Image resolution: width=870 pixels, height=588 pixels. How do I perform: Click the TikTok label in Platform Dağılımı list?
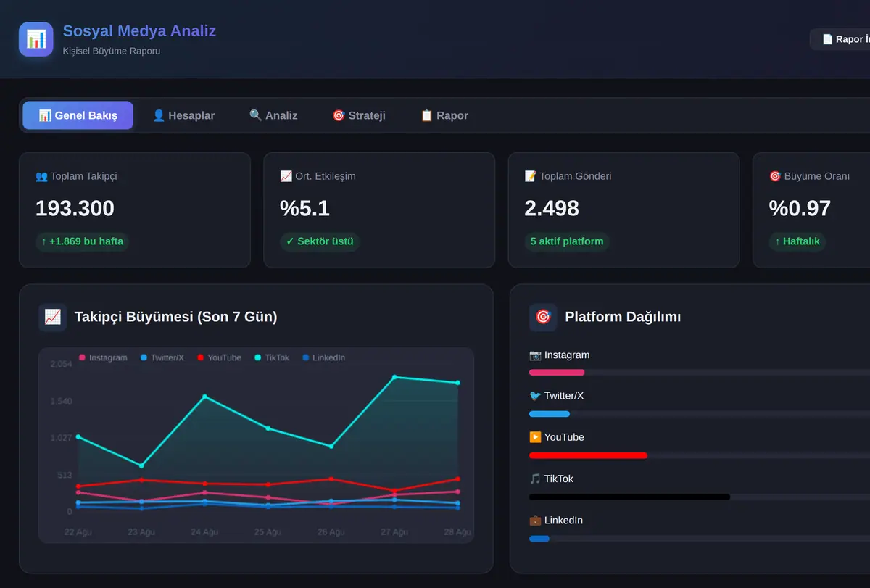point(551,479)
